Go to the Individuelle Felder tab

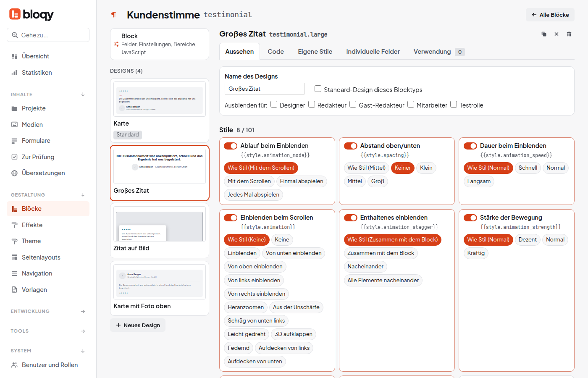[x=373, y=52]
